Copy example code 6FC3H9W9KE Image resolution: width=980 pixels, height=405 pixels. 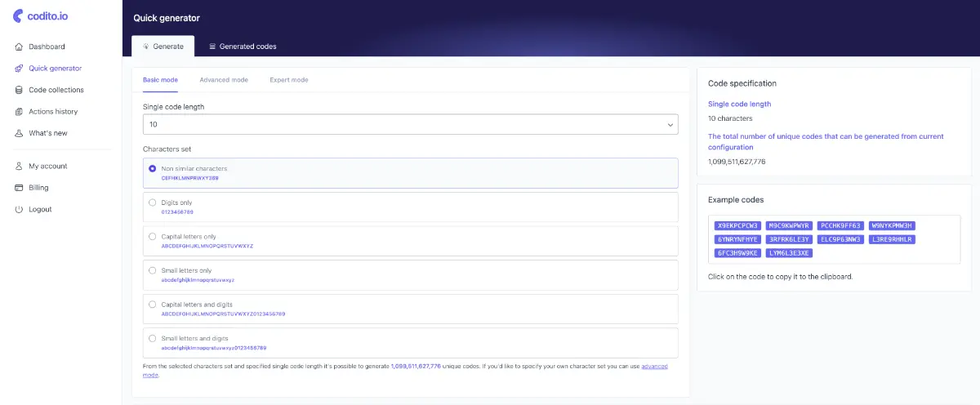coord(738,253)
